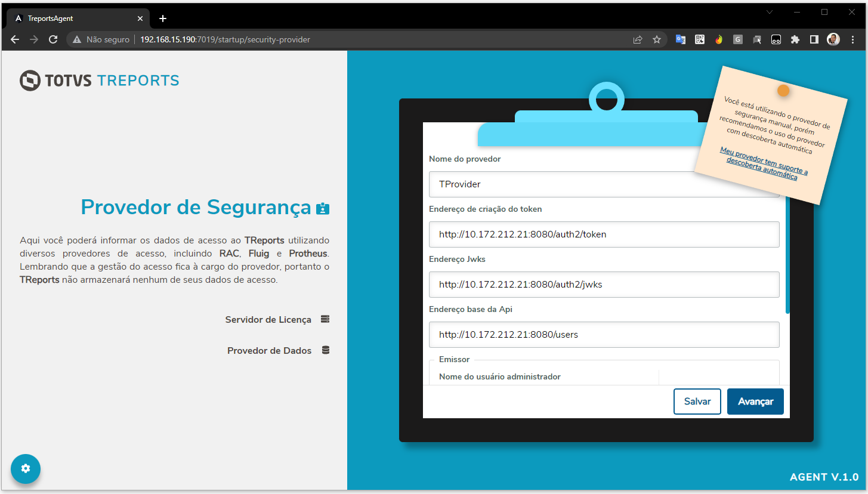
Task: Maximize the browser window
Action: coord(824,12)
